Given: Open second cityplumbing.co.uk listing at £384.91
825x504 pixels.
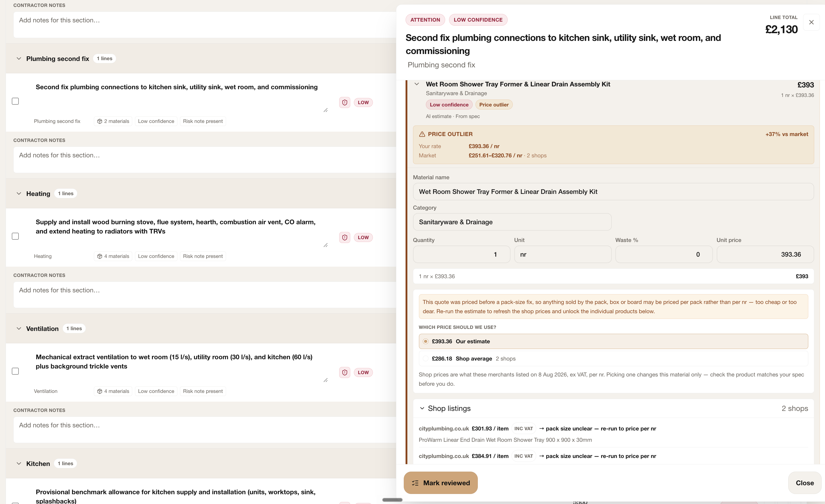Looking at the screenshot, I should (x=444, y=456).
